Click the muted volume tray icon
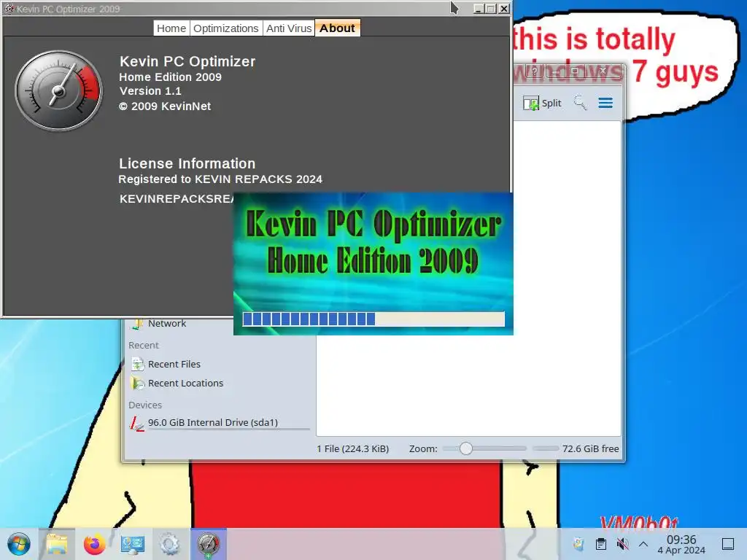 point(622,544)
